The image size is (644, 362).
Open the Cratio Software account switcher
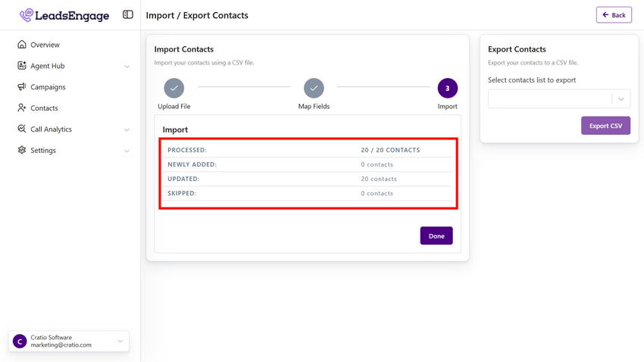pos(69,342)
